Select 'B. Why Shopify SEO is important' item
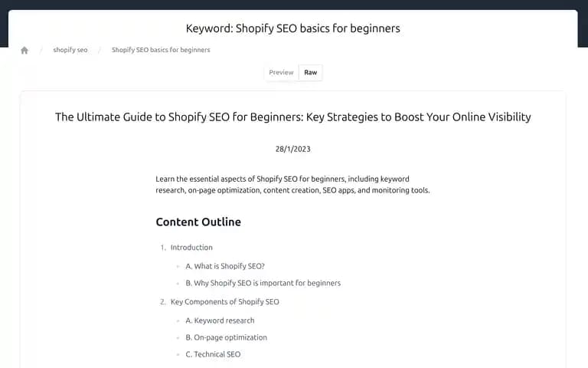 (x=263, y=283)
